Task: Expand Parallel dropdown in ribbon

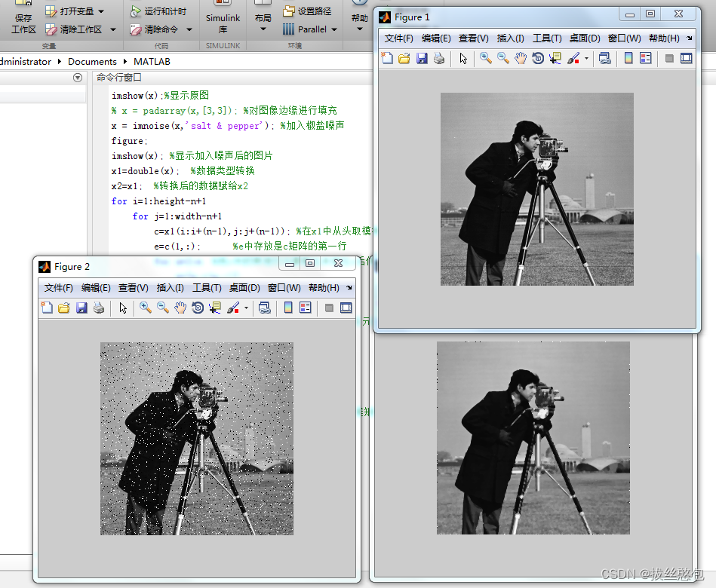Action: coord(334,29)
